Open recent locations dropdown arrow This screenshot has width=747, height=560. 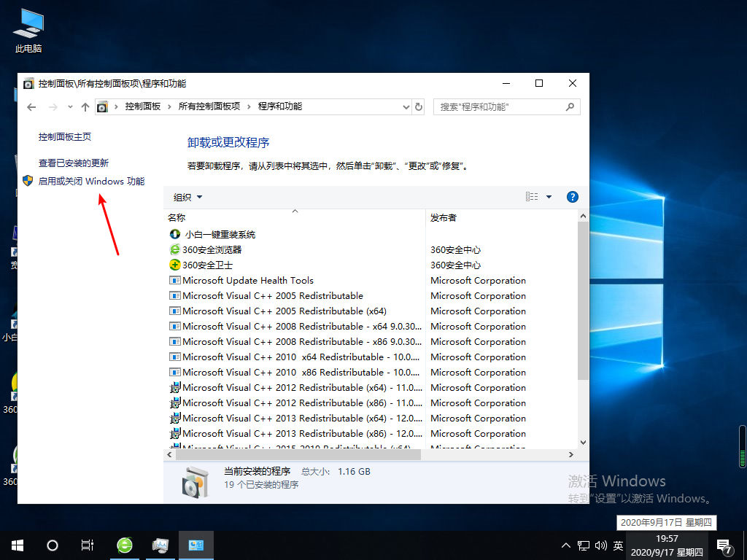70,107
